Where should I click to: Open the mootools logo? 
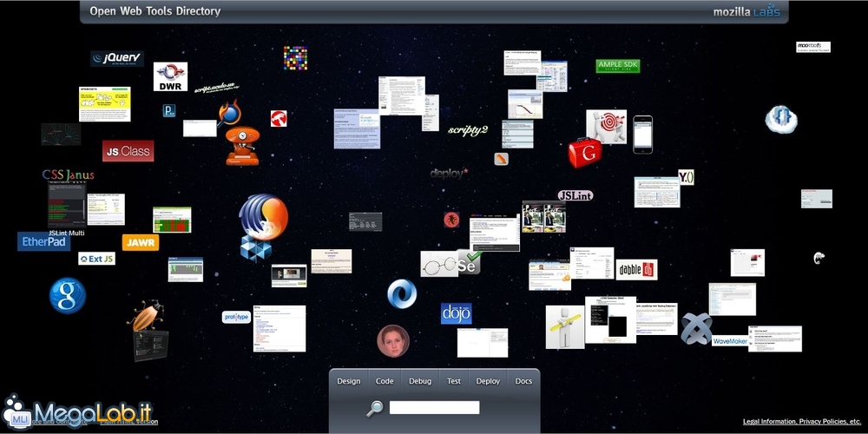pos(813,47)
